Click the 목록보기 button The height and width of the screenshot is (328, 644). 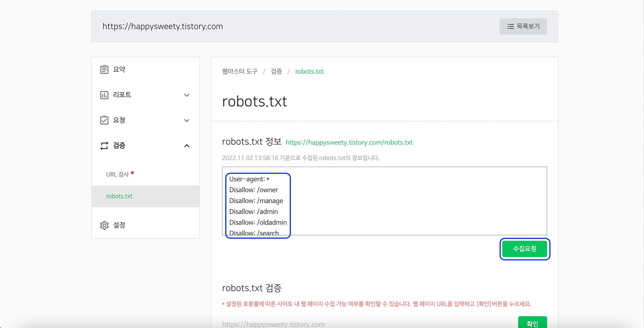tap(523, 26)
